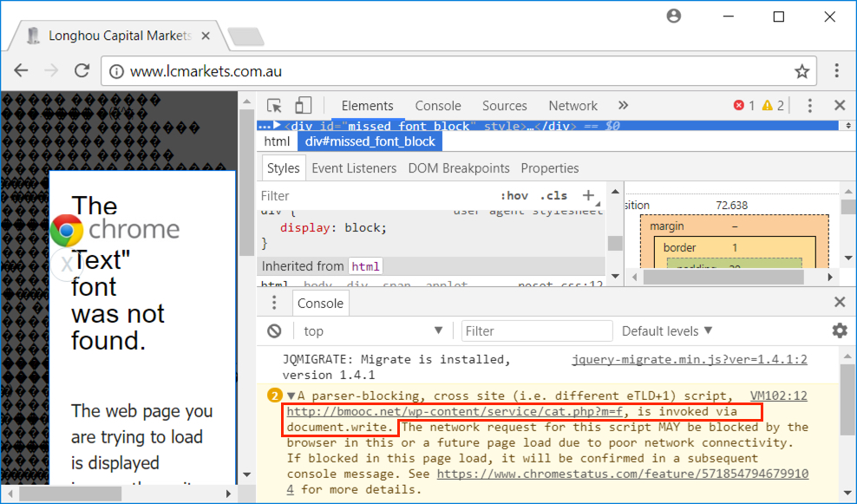The height and width of the screenshot is (504, 857).
Task: Close the Console drawer
Action: (x=840, y=302)
